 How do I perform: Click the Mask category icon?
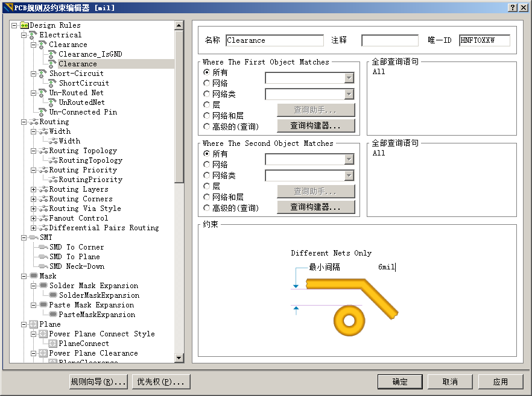pos(34,275)
